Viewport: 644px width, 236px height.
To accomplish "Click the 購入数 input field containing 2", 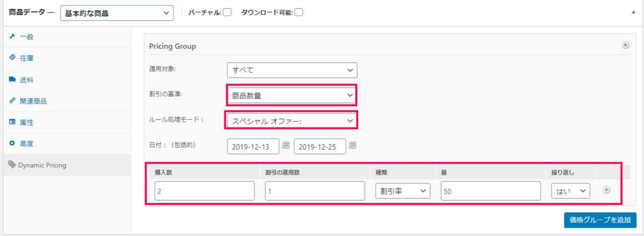I will [x=205, y=191].
